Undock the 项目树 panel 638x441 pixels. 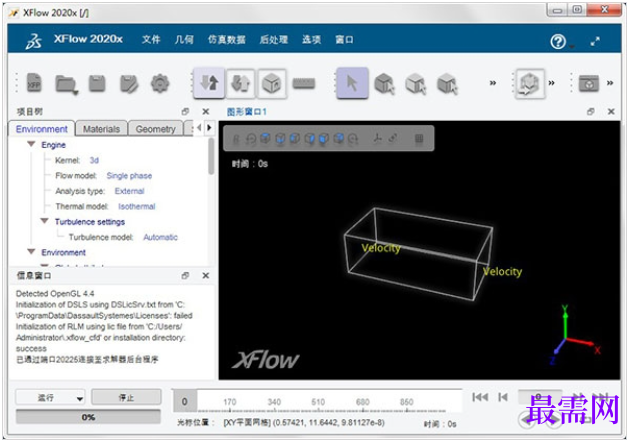(x=186, y=111)
